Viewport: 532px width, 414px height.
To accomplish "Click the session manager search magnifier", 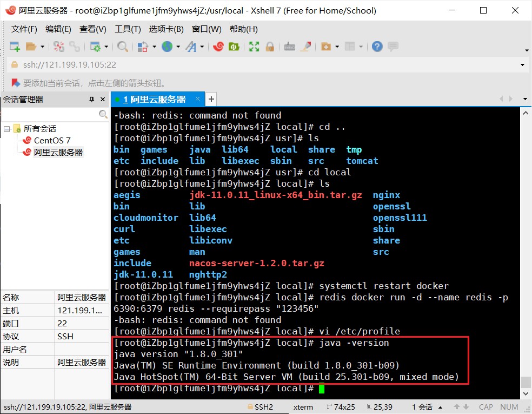I will pyautogui.click(x=103, y=114).
